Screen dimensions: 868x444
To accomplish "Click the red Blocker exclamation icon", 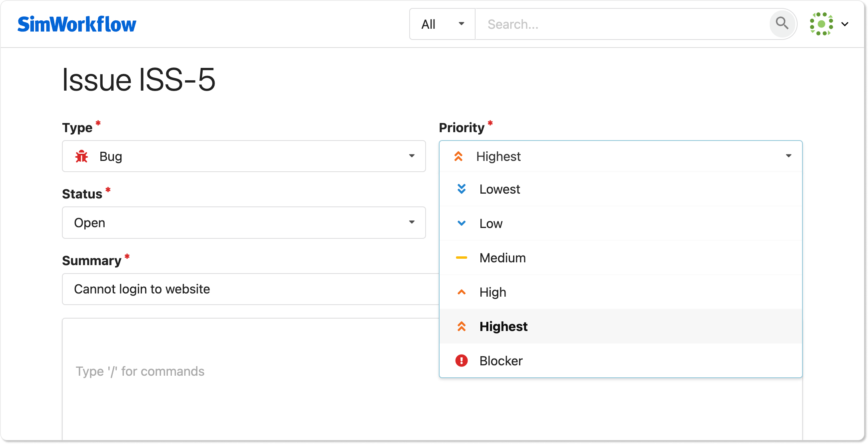I will [x=461, y=361].
